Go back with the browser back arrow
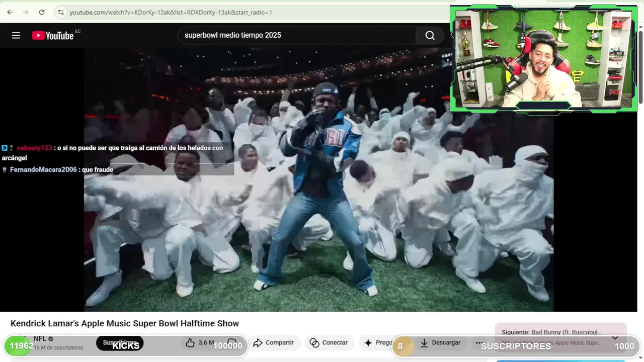 coord(10,12)
